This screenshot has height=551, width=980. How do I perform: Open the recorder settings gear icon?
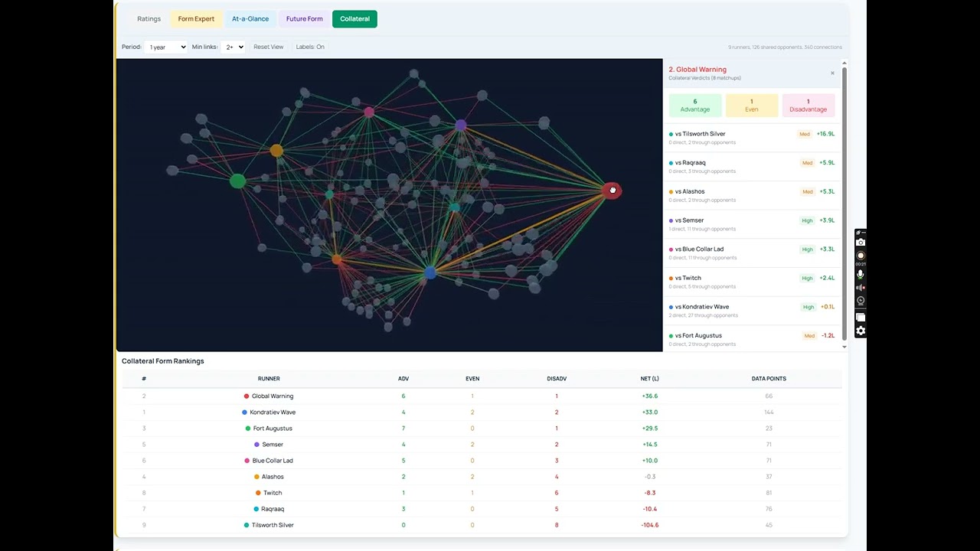coord(861,331)
